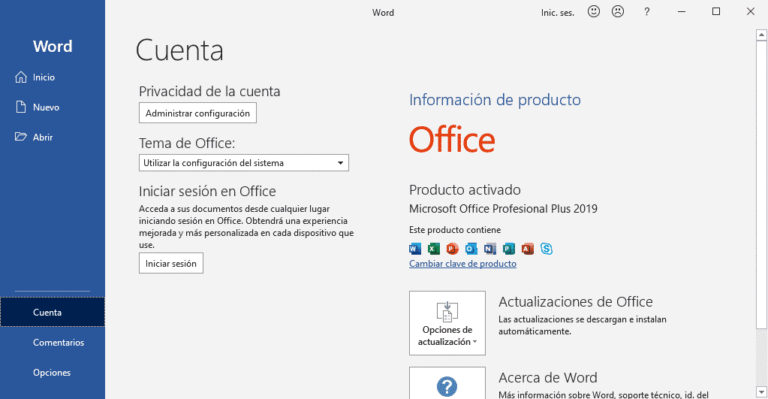
Task: Open the Tema de Office dropdown
Action: (243, 163)
